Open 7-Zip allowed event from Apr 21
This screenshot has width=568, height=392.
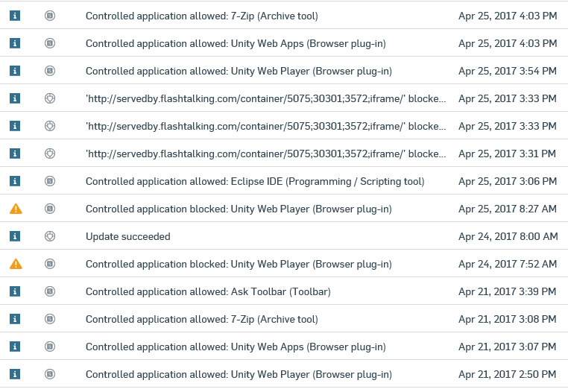(x=201, y=319)
